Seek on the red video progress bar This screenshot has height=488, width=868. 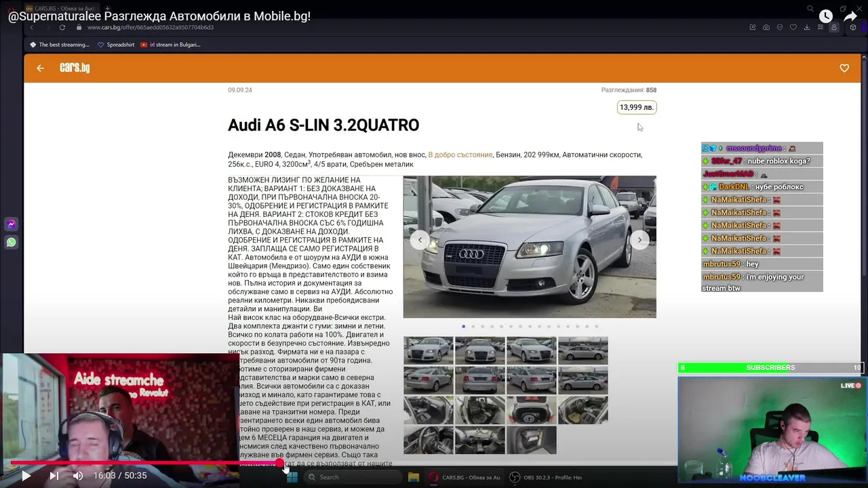(144, 464)
